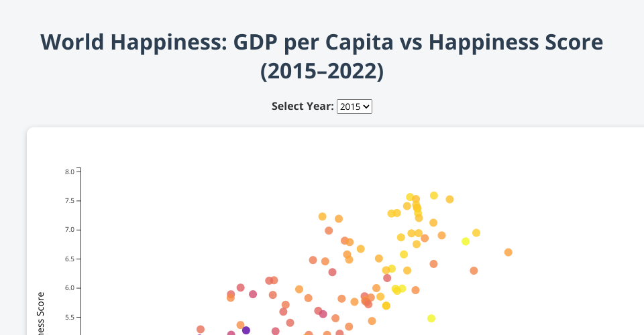
Task: Click the rightmost orange data point
Action: click(x=508, y=253)
